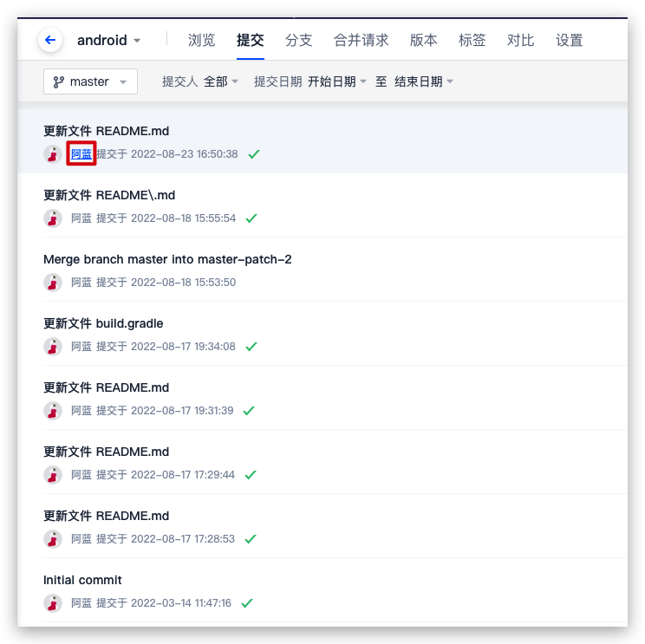Screen dimensions: 645x644
Task: Switch to the 合并请求 tab
Action: tap(362, 40)
